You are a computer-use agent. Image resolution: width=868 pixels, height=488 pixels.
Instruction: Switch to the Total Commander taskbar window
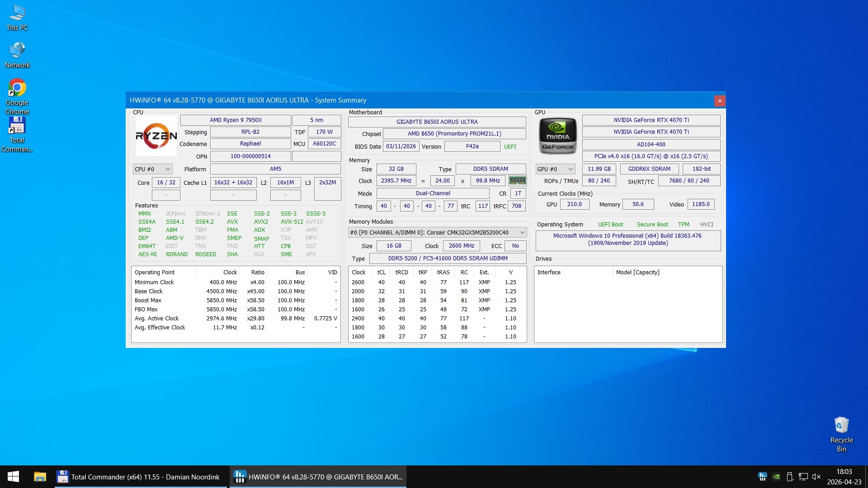141,477
